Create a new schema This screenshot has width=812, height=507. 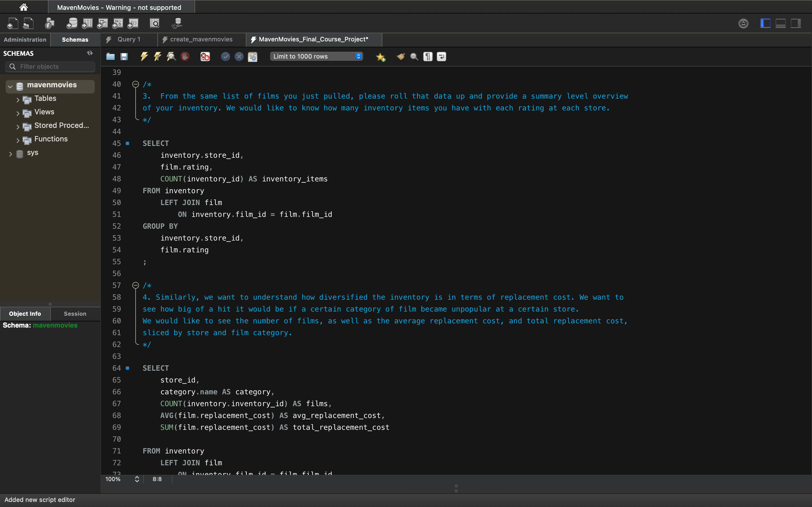tap(72, 23)
